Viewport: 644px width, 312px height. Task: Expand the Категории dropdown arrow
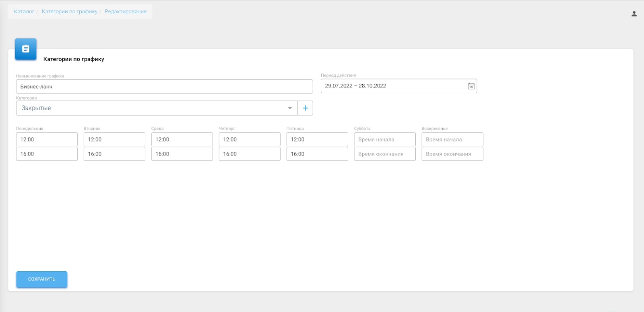click(x=290, y=108)
